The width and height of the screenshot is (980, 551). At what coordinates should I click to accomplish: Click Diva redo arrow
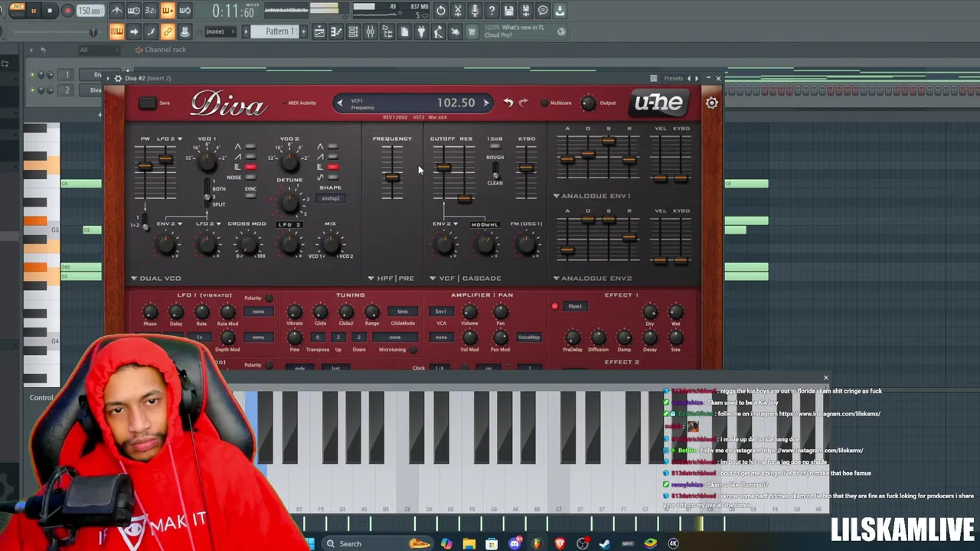(524, 103)
